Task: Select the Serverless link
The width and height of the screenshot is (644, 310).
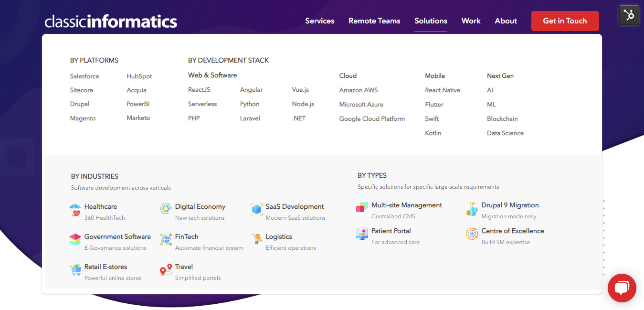Action: (202, 104)
